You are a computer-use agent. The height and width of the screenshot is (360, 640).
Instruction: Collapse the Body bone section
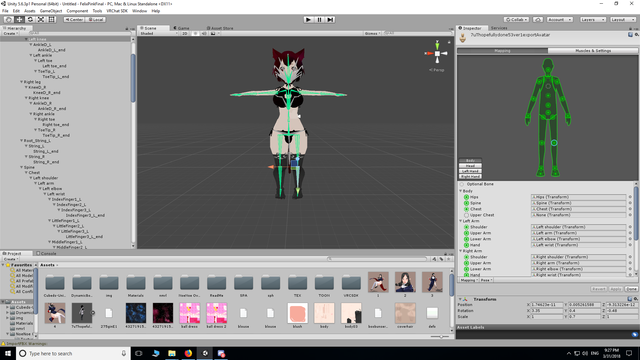pyautogui.click(x=461, y=191)
